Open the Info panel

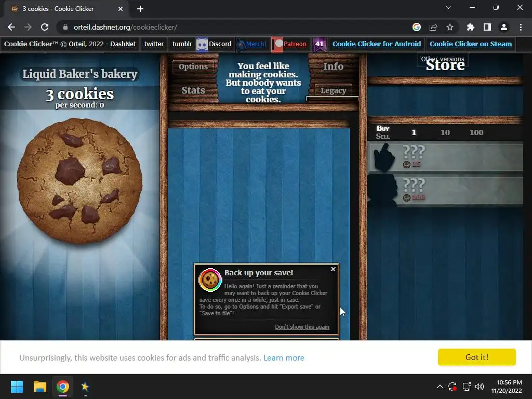[x=333, y=66]
